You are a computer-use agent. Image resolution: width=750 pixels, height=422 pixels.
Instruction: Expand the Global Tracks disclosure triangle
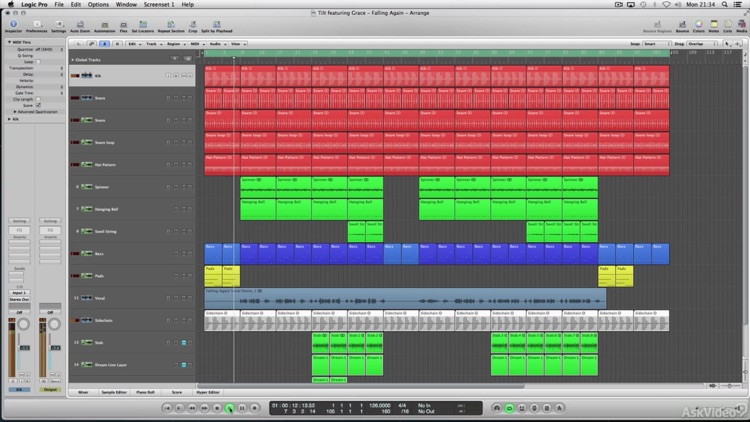73,60
